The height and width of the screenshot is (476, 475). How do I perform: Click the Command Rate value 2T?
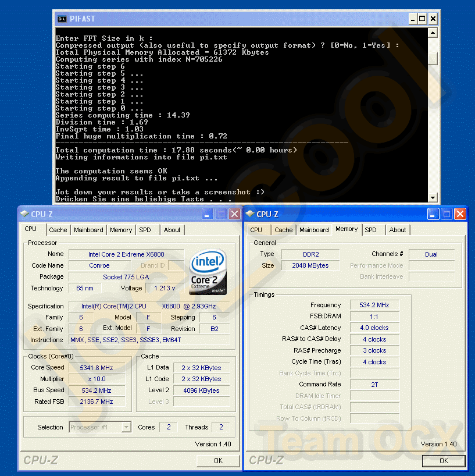point(374,385)
